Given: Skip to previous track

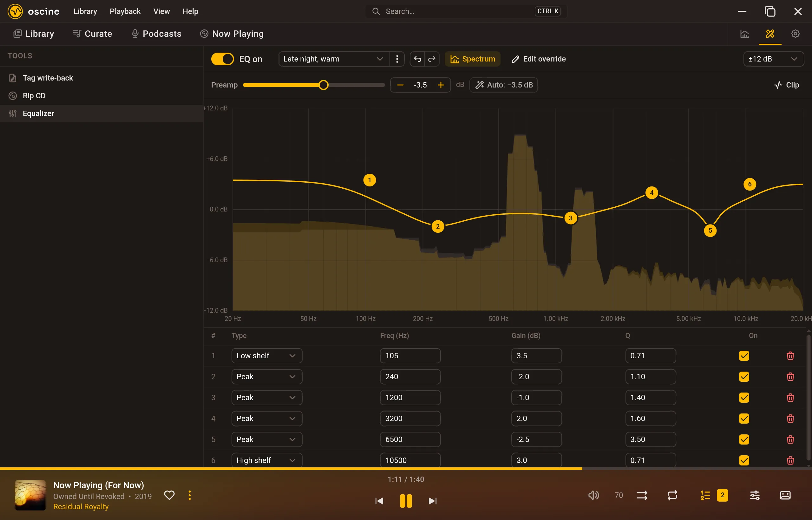Looking at the screenshot, I should pos(379,501).
